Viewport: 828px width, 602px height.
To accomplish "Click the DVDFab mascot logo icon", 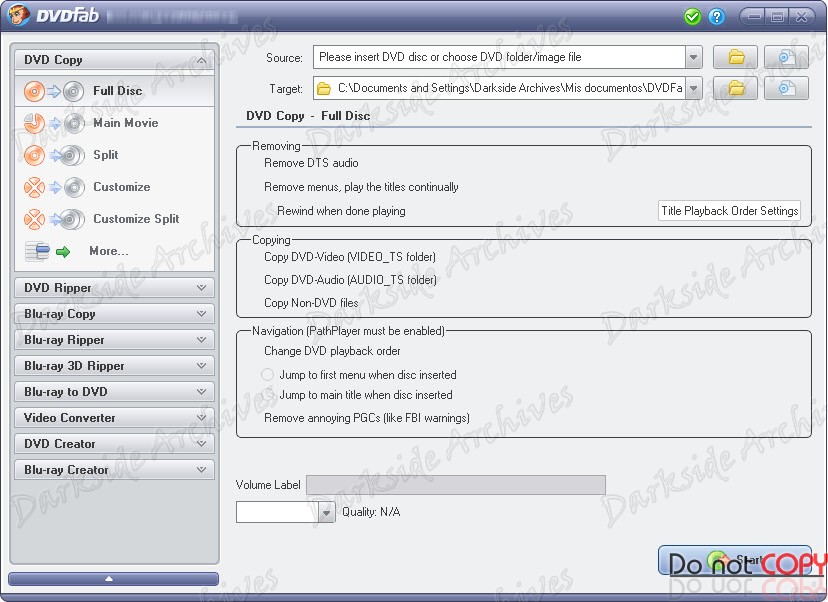I will click(18, 14).
